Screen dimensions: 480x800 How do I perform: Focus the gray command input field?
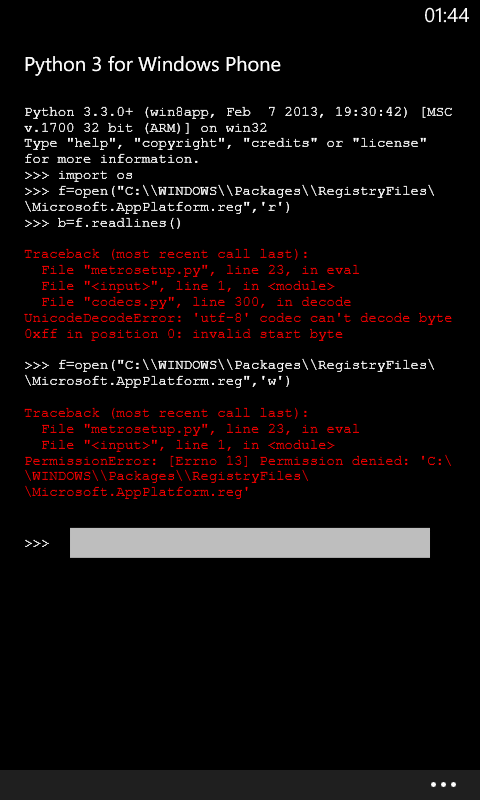tap(250, 543)
